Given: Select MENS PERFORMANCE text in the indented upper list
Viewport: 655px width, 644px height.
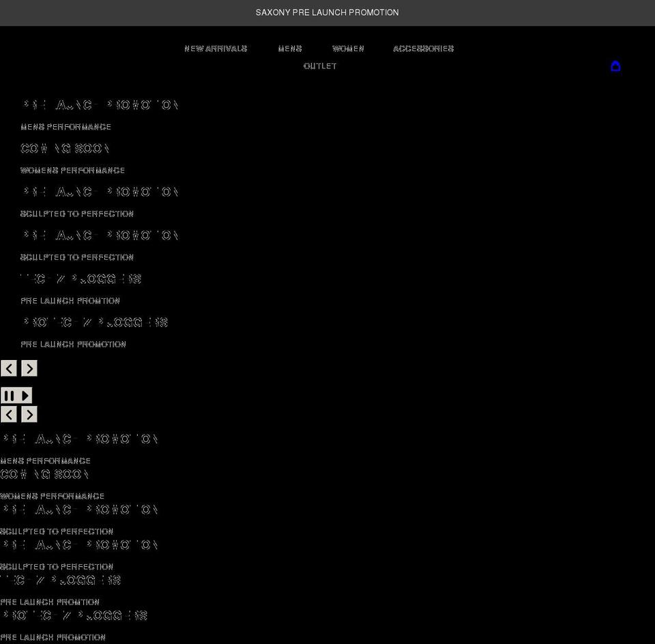Looking at the screenshot, I should 65,127.
